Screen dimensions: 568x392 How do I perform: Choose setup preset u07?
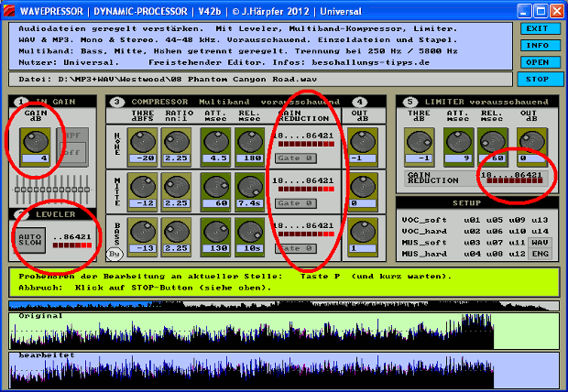click(x=495, y=243)
